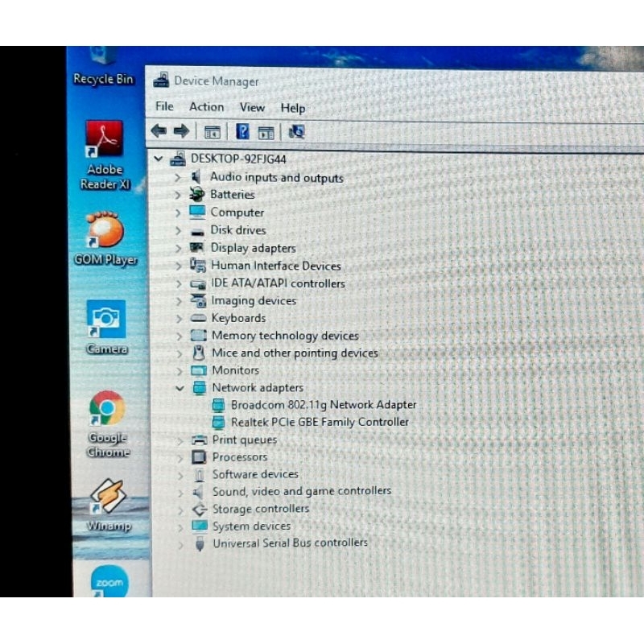Click the Batteries category icon
The height and width of the screenshot is (644, 644).
click(x=197, y=194)
